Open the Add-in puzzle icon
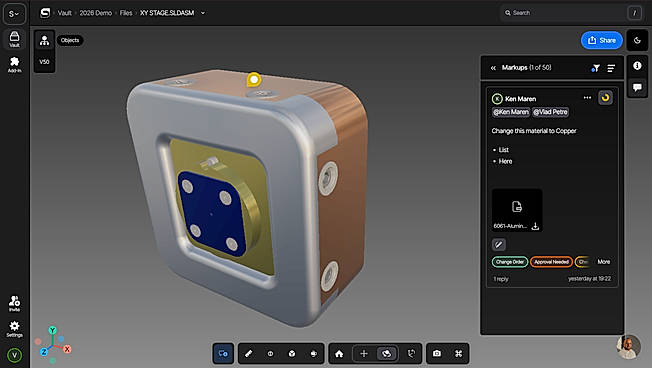Viewport: 652px width, 368px height. [x=15, y=64]
